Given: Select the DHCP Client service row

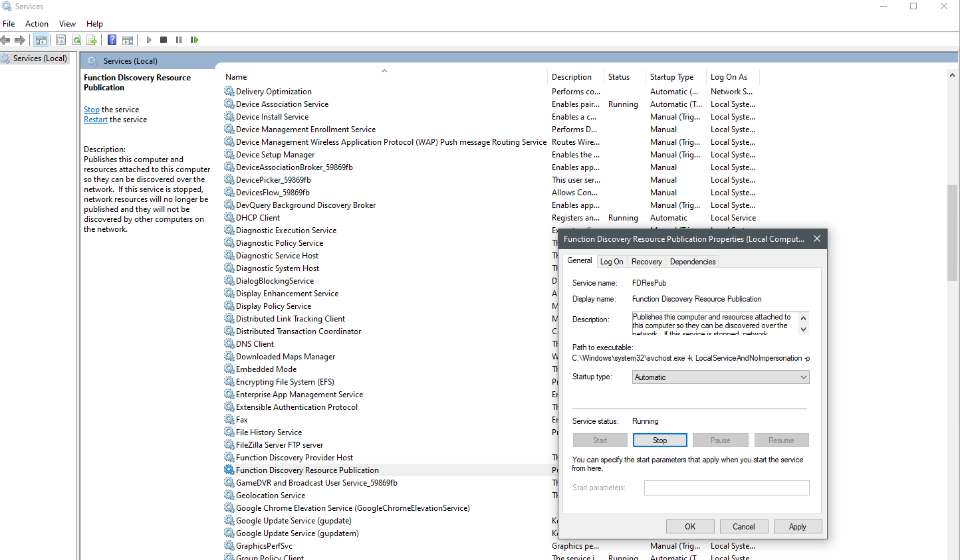Looking at the screenshot, I should click(x=258, y=218).
